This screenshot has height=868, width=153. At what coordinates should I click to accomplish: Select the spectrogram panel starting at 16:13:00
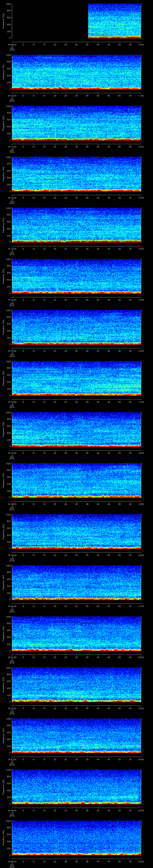[x=77, y=225]
